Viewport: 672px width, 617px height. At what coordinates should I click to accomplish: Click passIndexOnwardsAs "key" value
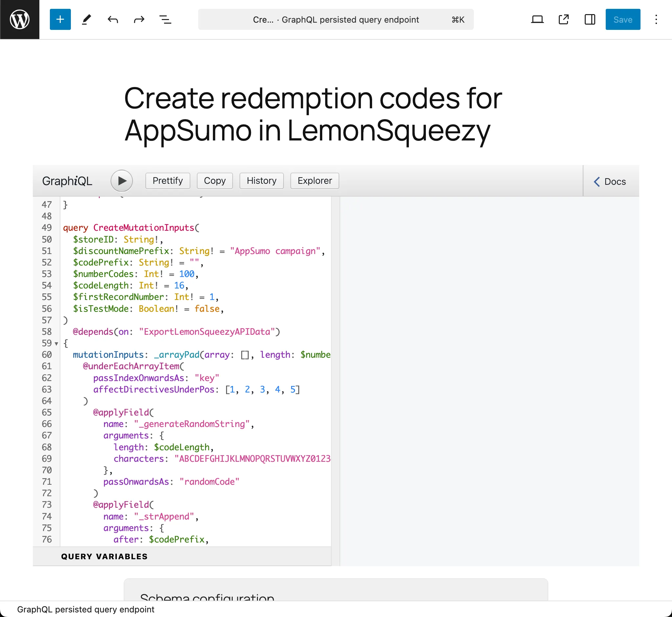coord(207,378)
